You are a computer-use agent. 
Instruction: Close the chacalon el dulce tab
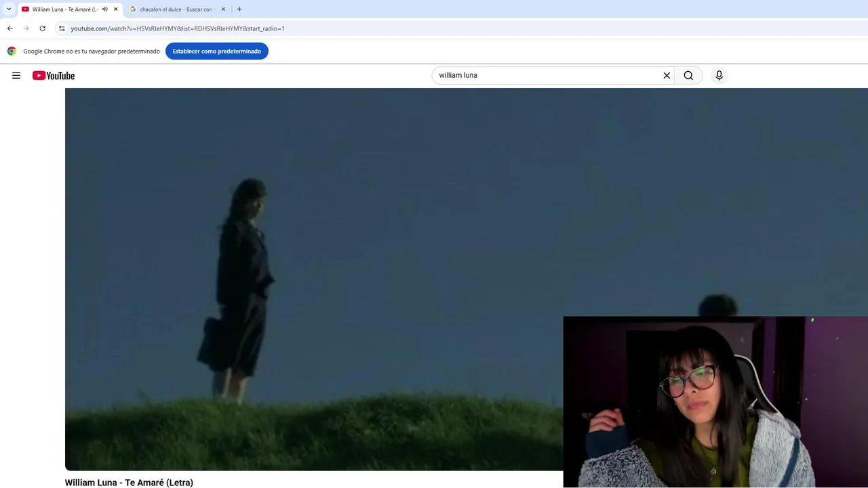pos(223,9)
